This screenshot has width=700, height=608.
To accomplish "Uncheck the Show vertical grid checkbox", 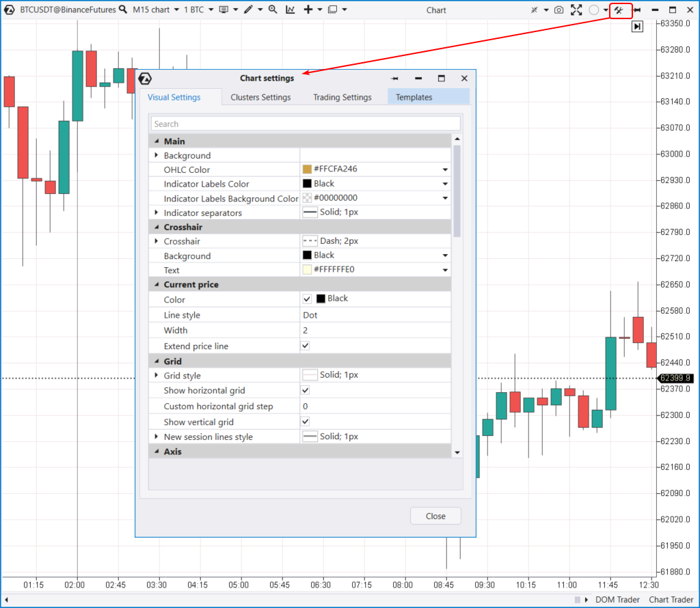I will click(306, 422).
